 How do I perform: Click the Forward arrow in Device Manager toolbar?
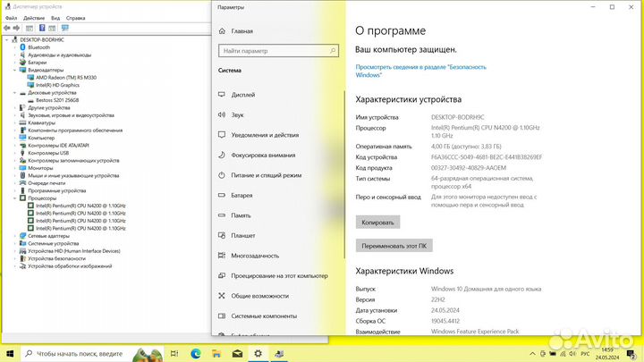click(x=16, y=28)
